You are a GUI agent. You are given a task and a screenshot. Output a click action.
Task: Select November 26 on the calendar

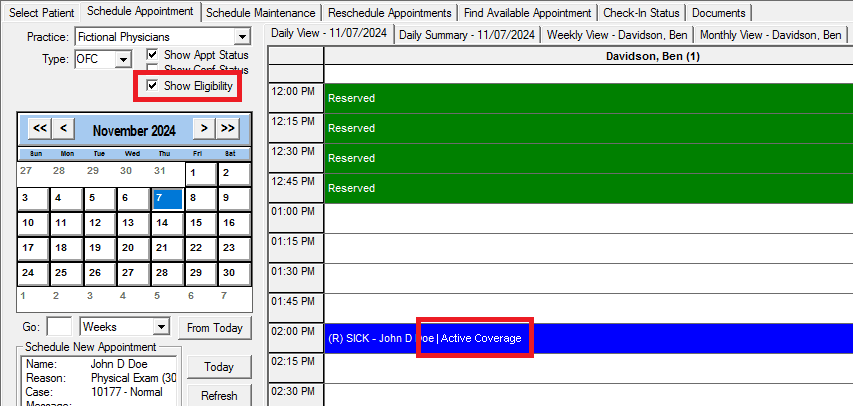pos(100,274)
